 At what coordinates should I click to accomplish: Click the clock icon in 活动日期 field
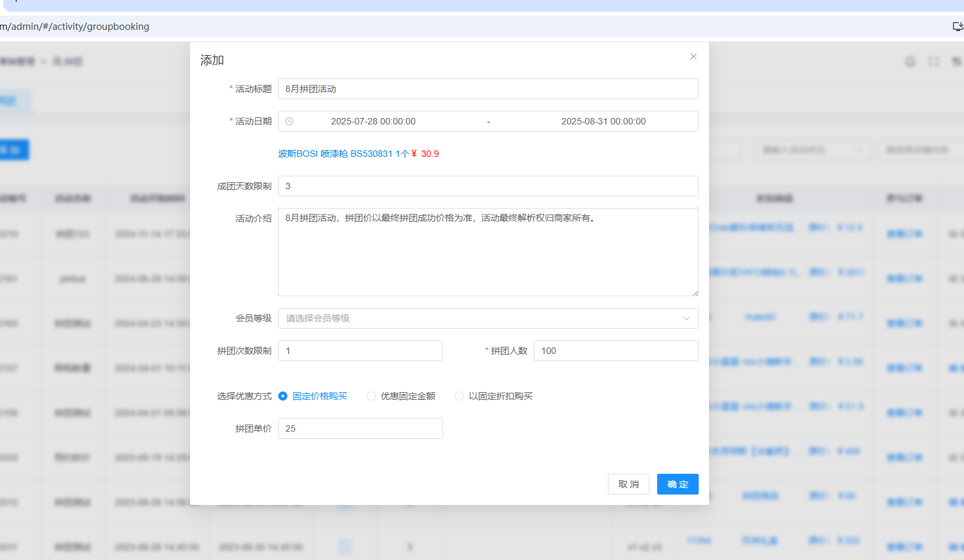pos(289,121)
